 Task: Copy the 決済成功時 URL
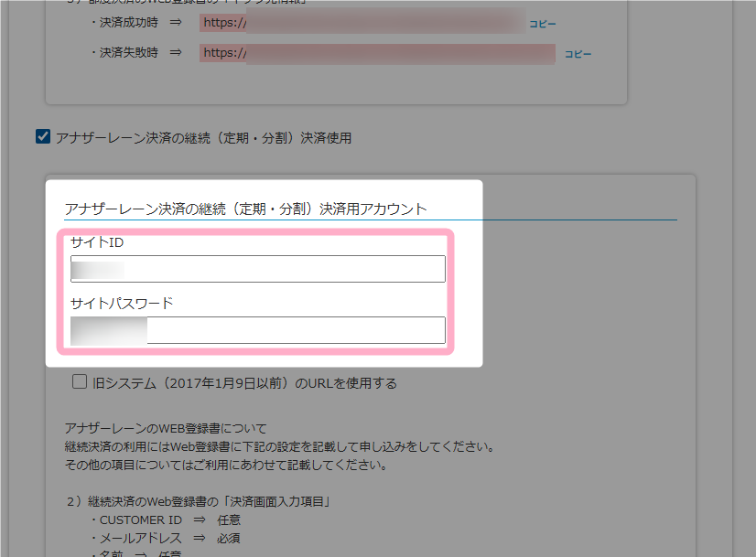click(x=542, y=24)
